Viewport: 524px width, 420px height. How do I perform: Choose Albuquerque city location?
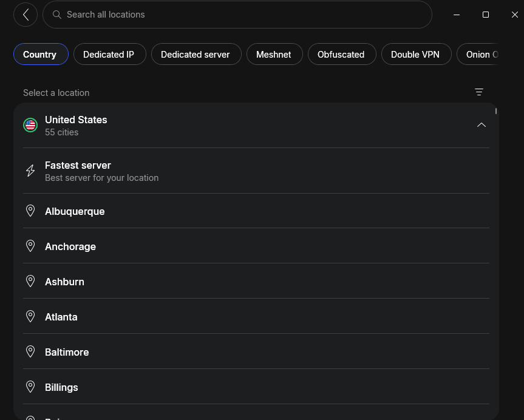(x=256, y=211)
